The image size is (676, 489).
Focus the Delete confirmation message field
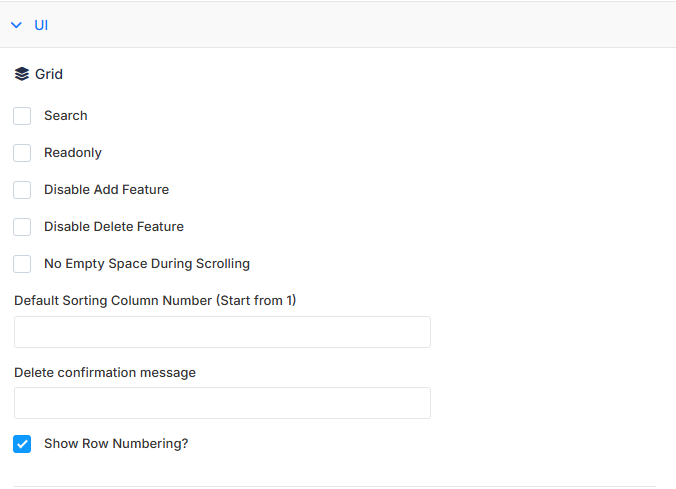click(222, 403)
